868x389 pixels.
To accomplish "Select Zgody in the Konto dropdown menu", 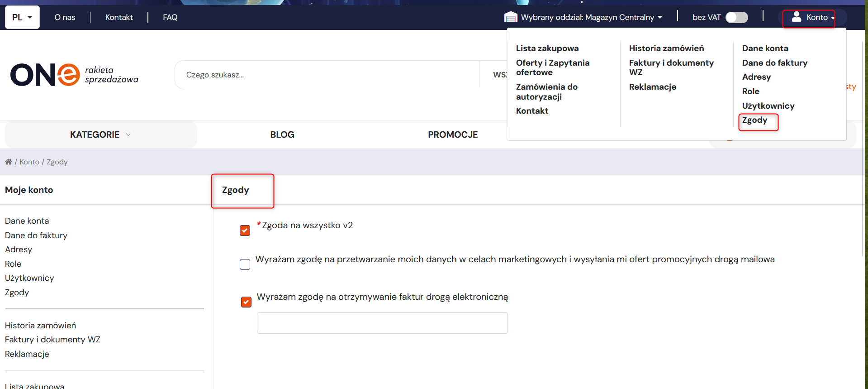I will (x=754, y=120).
